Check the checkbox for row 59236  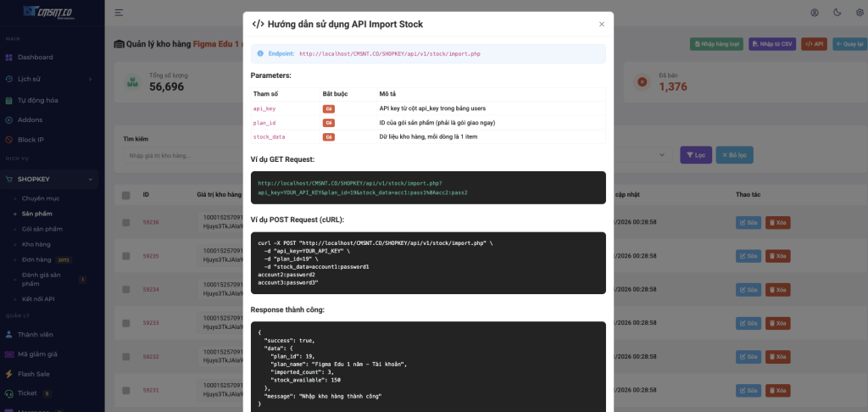[126, 222]
